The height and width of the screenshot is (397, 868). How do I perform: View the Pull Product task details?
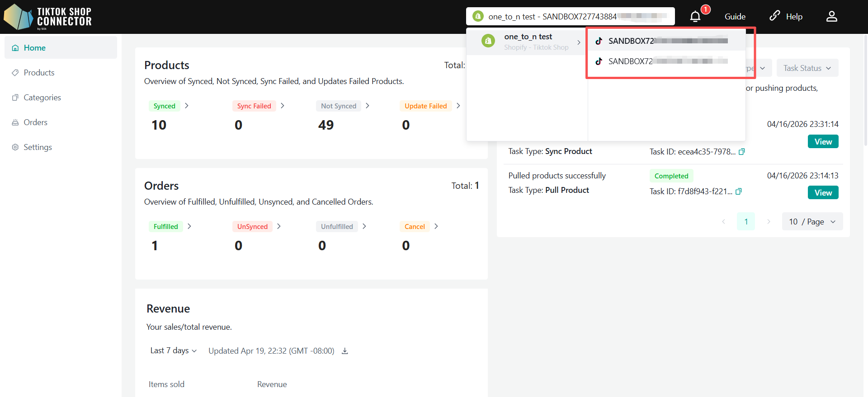tap(823, 193)
